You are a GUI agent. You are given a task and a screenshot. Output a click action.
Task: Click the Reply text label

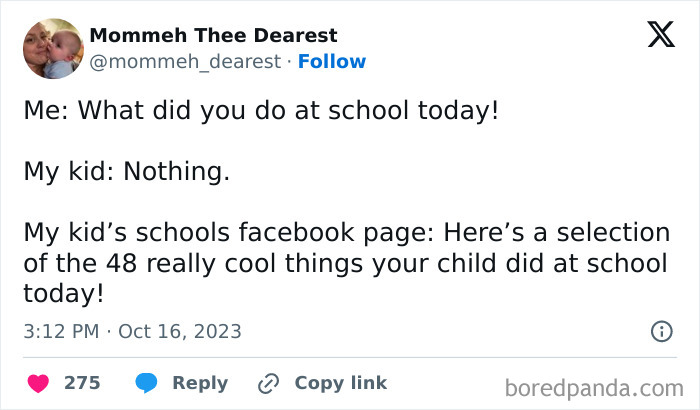(200, 383)
